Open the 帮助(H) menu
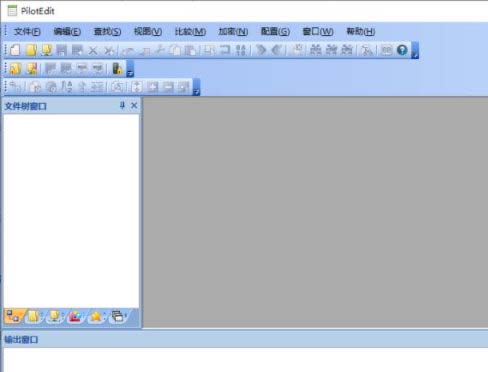The width and height of the screenshot is (488, 372). point(361,32)
